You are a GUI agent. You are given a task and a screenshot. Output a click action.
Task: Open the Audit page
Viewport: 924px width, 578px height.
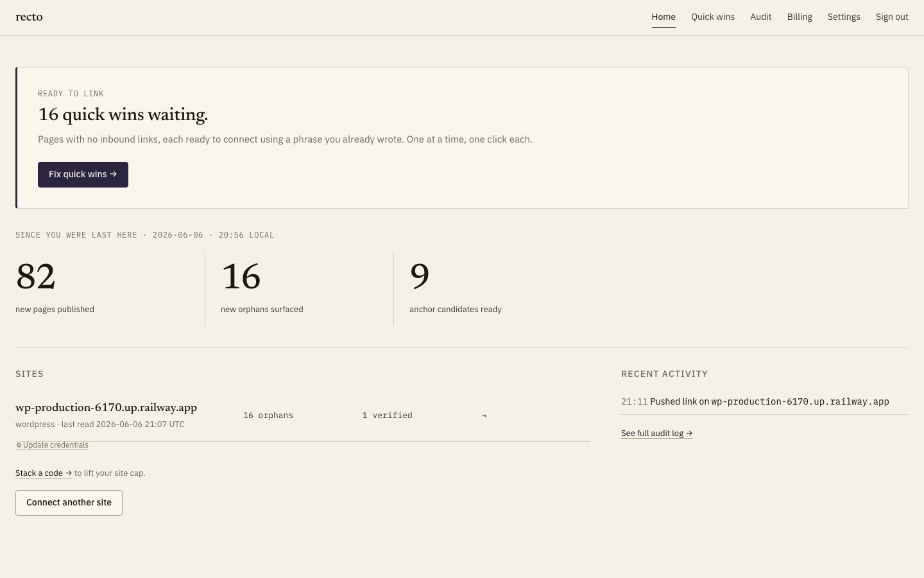[x=761, y=17]
